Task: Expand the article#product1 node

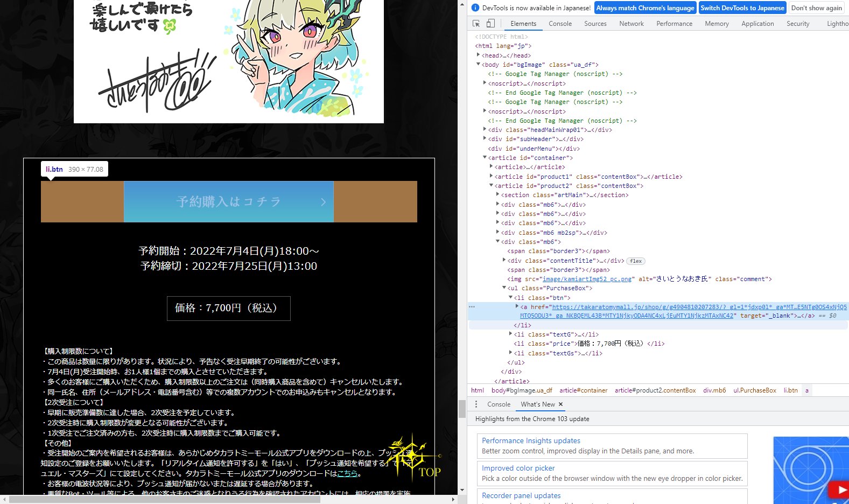Action: click(x=491, y=176)
